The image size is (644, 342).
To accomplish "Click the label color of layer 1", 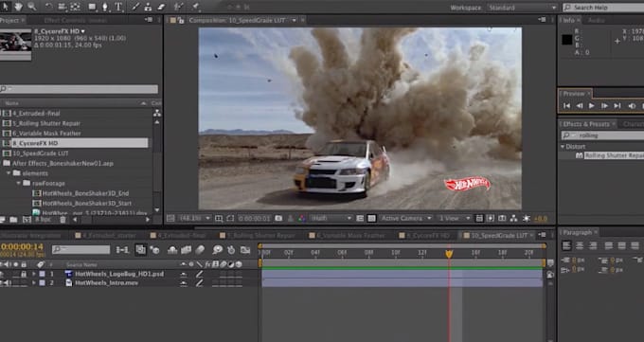I will (43, 274).
